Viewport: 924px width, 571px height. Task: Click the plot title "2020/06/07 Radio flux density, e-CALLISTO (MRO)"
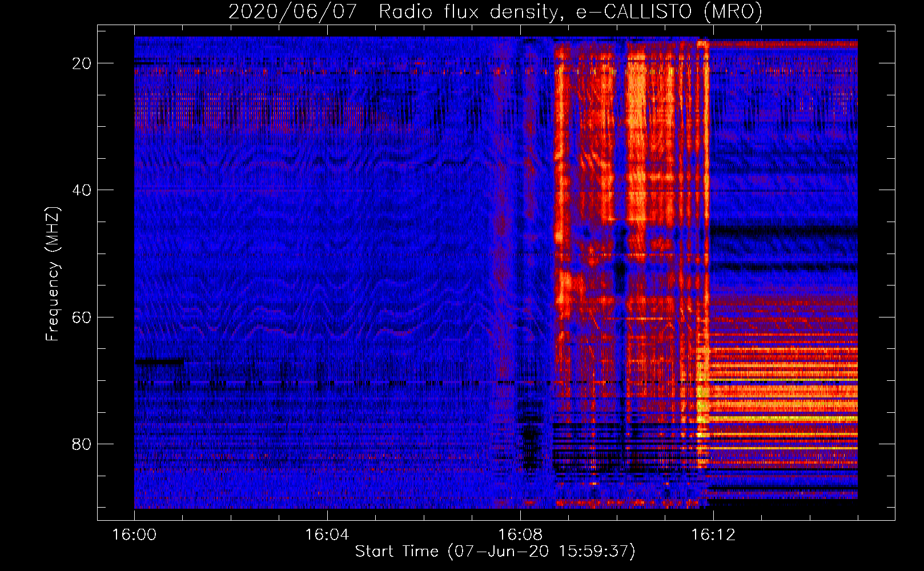tap(496, 11)
